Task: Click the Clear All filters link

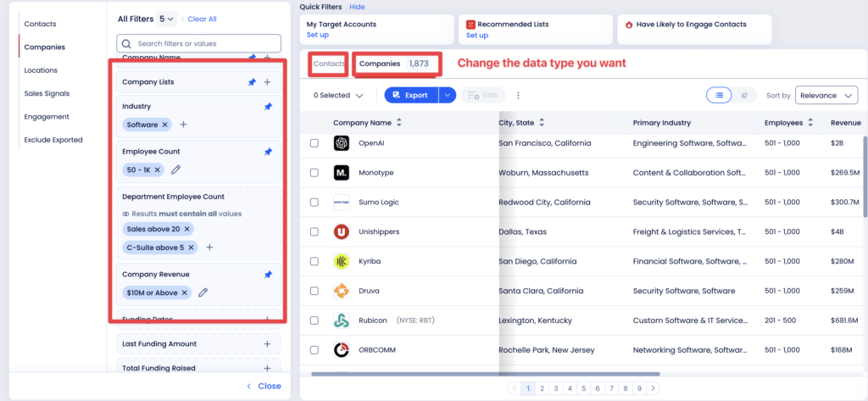Action: tap(202, 19)
